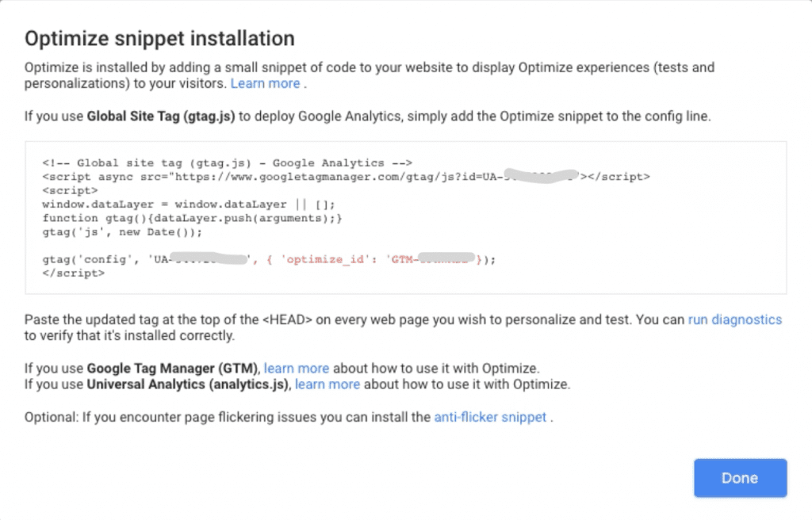Image resolution: width=812 pixels, height=520 pixels.
Task: Click the dialog title Optimize snippet installation
Action: tap(159, 38)
